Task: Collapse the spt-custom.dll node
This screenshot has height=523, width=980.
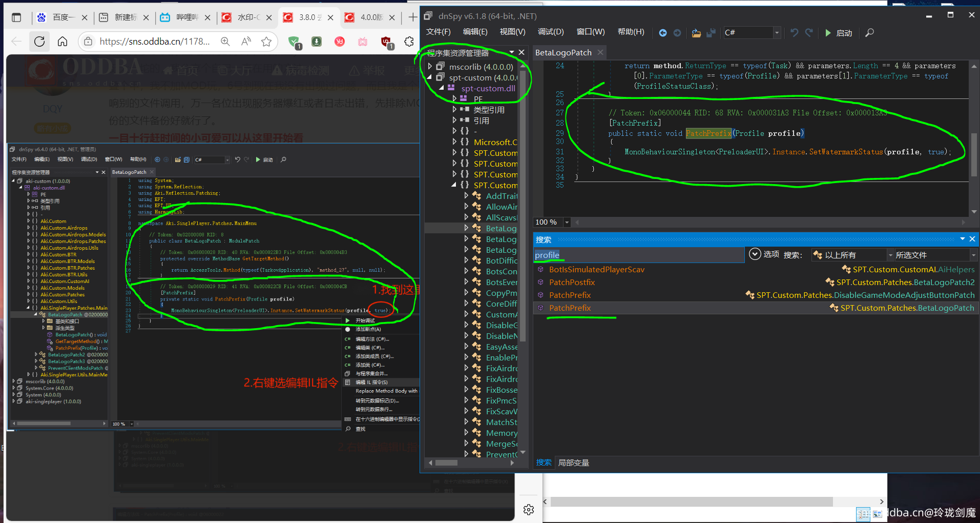Action: pyautogui.click(x=441, y=88)
